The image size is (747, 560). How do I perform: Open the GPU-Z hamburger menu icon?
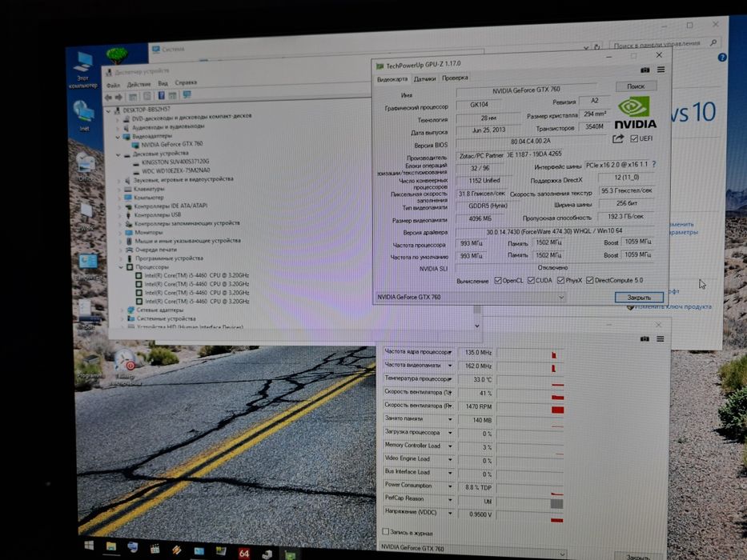point(661,70)
